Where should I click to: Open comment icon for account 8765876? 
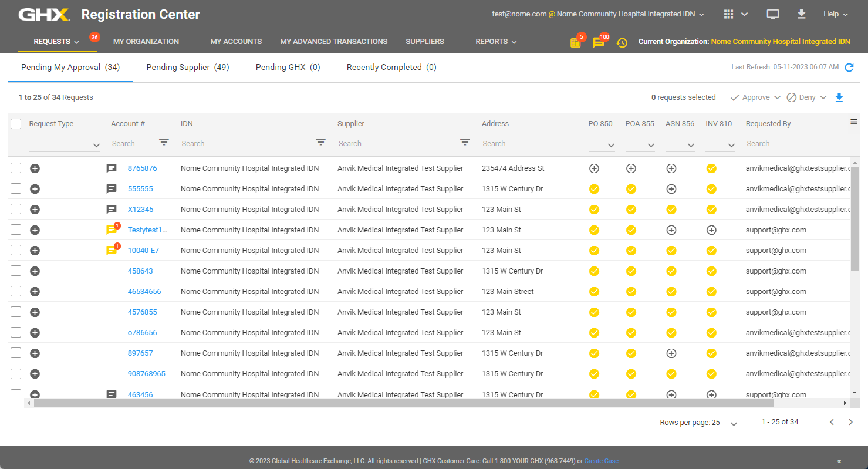click(x=112, y=168)
